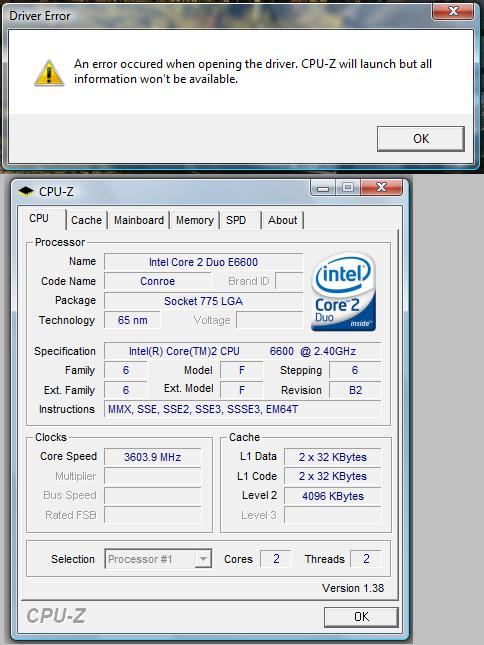Screen dimensions: 484x645
Task: Open the Processor #1 selection dropdown
Action: click(158, 559)
